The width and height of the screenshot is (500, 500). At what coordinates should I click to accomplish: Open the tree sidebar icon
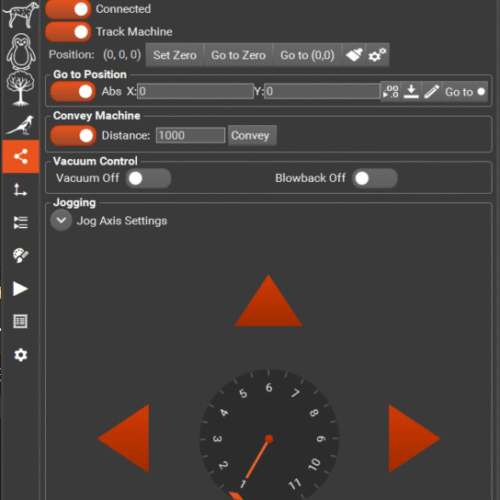click(x=20, y=88)
